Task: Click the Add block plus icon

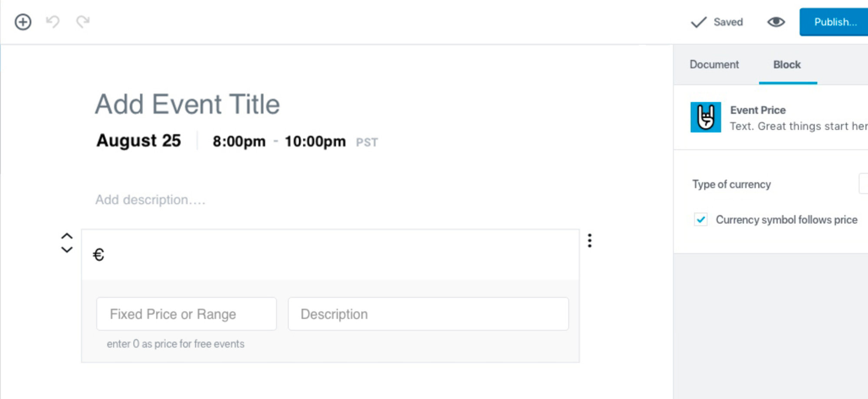Action: pyautogui.click(x=23, y=22)
